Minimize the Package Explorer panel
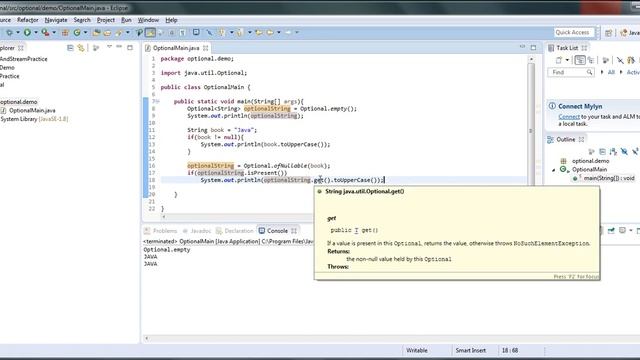This screenshot has height=360, width=640. (119, 47)
